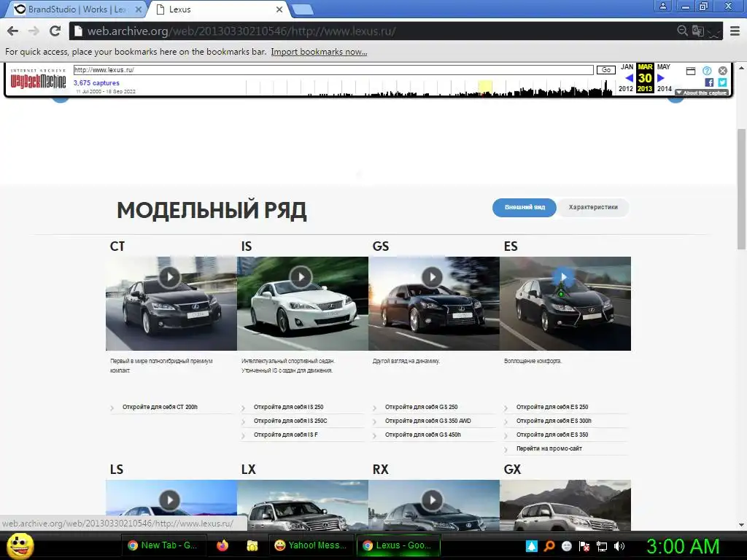The width and height of the screenshot is (747, 560).
Task: Open the Chrome user profile icon
Action: tap(662, 7)
